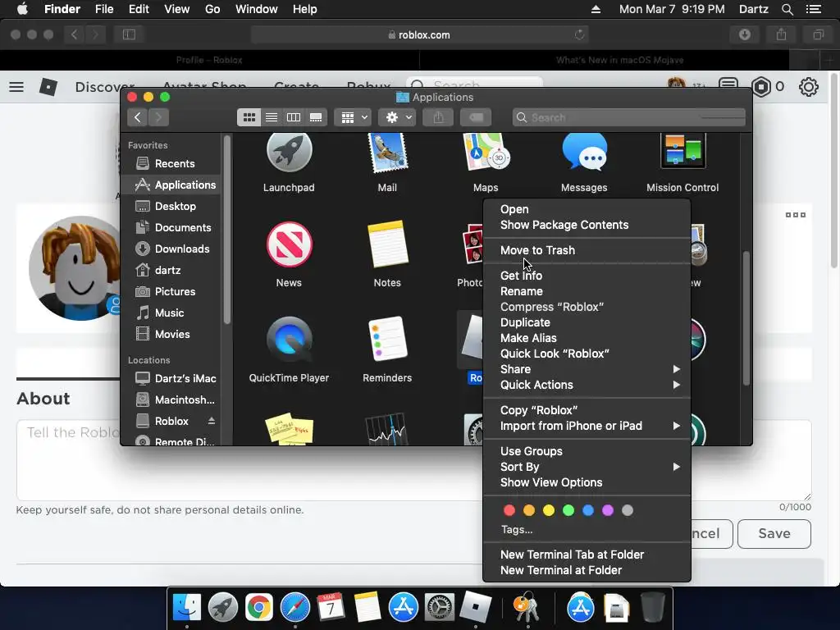The height and width of the screenshot is (630, 840).
Task: Apply the green tag color
Action: point(568,510)
